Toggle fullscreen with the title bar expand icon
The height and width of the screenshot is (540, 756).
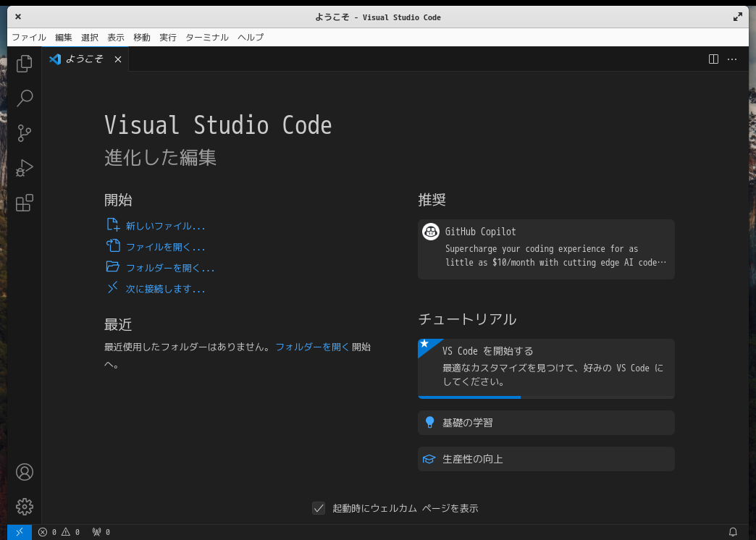[x=738, y=17]
